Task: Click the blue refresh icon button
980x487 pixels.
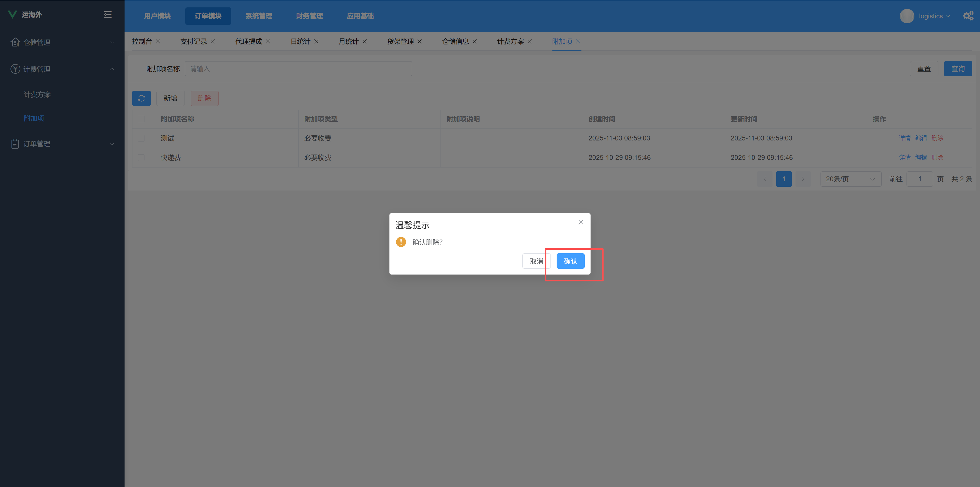Action: tap(141, 98)
